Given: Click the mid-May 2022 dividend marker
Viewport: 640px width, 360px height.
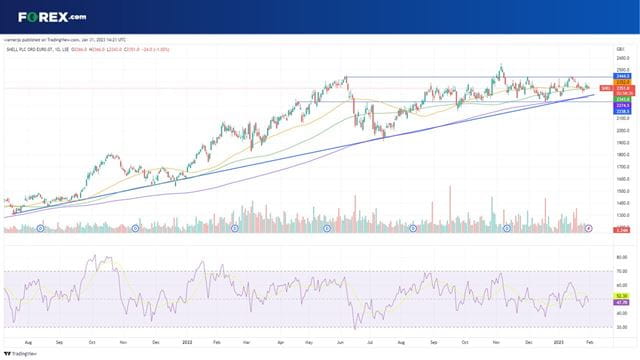Looking at the screenshot, I should click(327, 229).
